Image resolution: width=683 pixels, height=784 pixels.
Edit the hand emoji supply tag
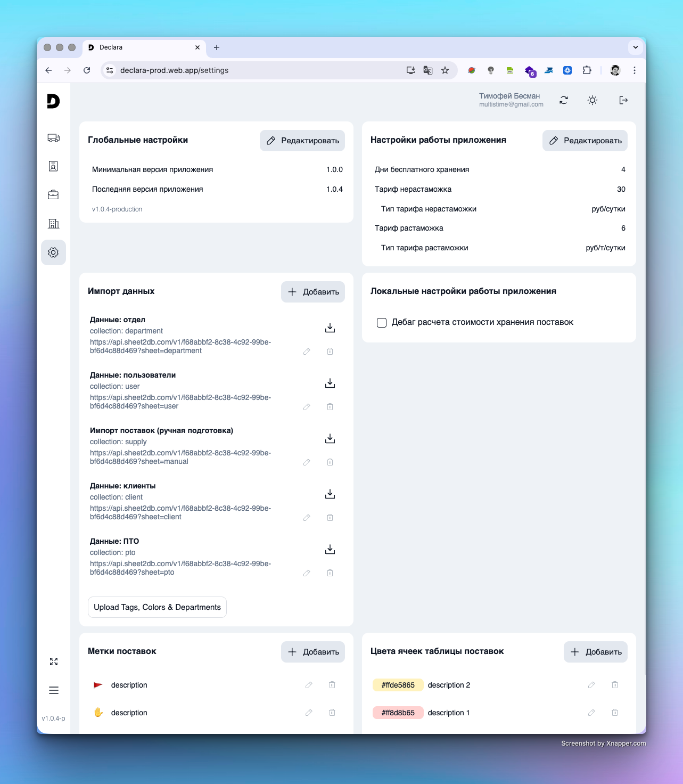tap(309, 713)
